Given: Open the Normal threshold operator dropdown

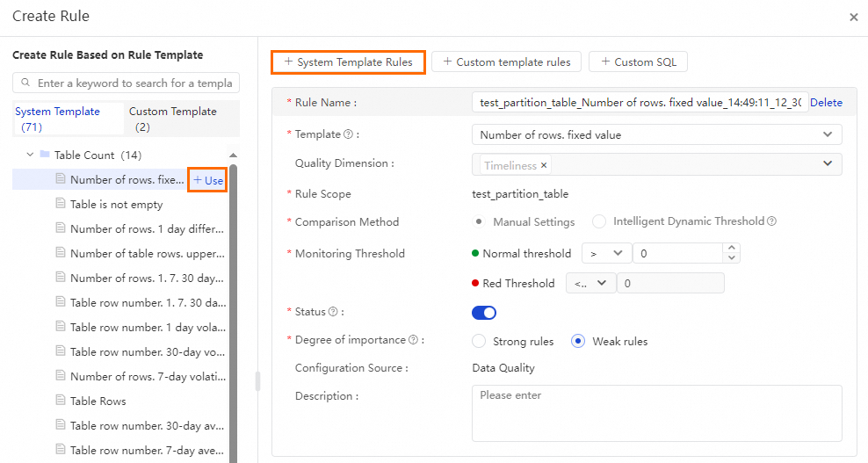Looking at the screenshot, I should click(x=606, y=253).
